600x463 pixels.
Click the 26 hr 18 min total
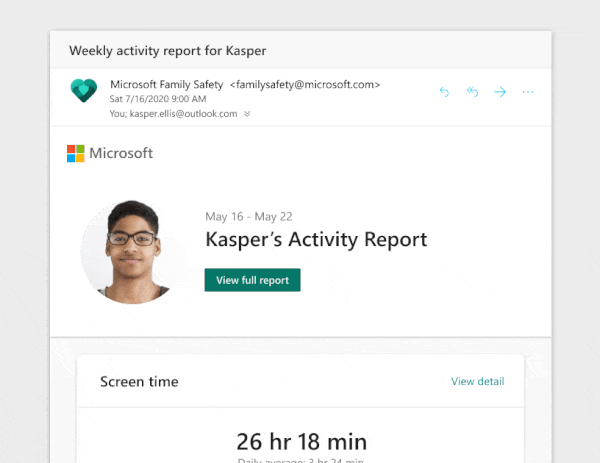pyautogui.click(x=302, y=442)
